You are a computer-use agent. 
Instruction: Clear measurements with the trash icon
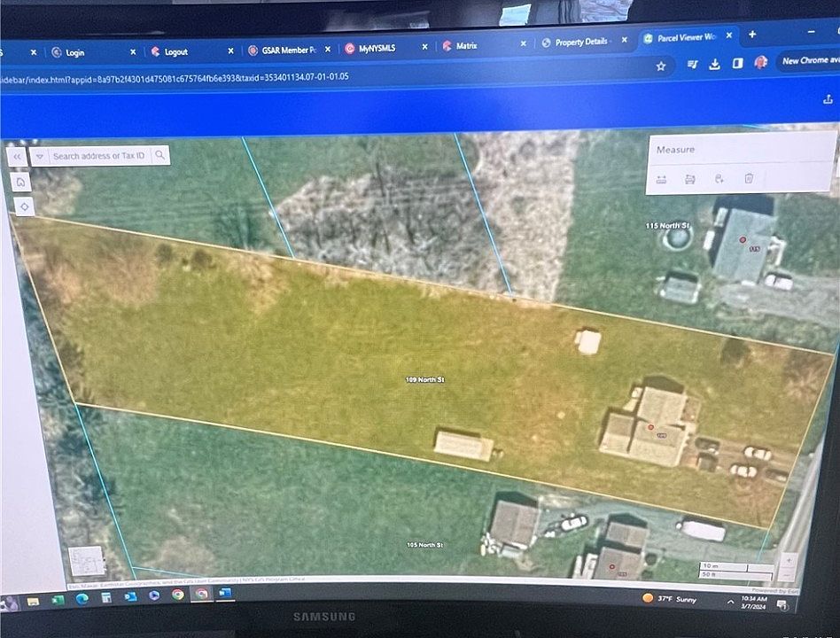point(749,179)
